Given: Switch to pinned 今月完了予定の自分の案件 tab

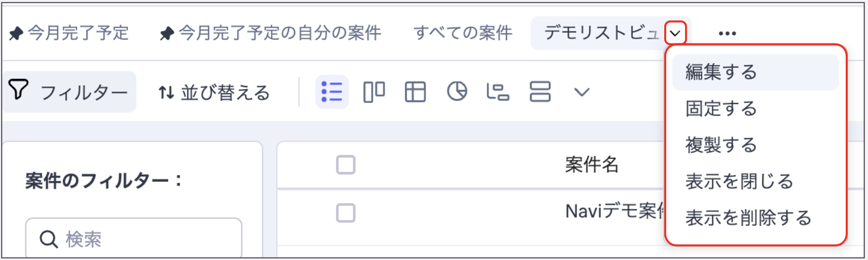Looking at the screenshot, I should (279, 33).
